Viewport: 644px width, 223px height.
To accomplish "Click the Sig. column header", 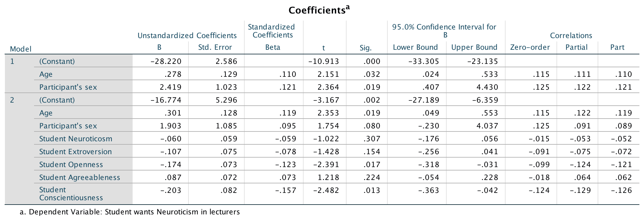I will (x=366, y=48).
